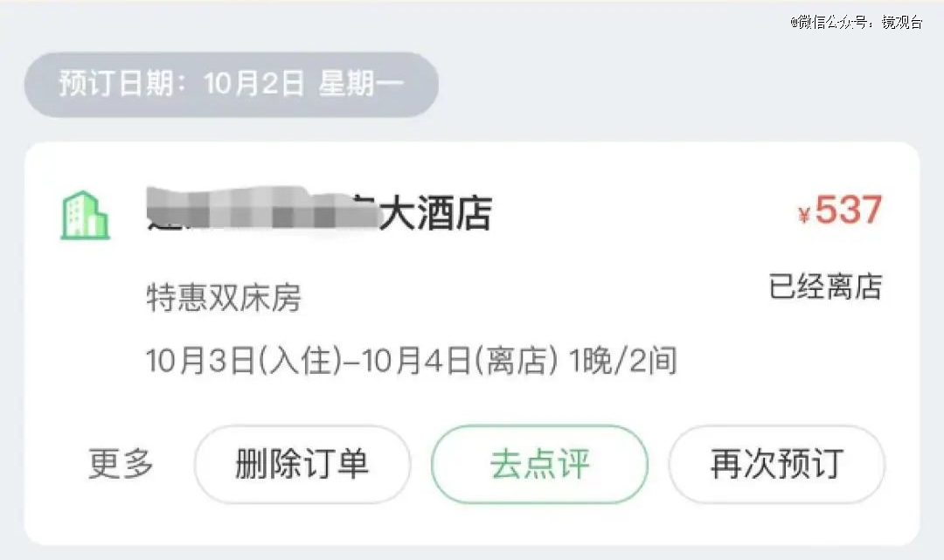The width and height of the screenshot is (944, 560).
Task: Tap 更多 for more order options
Action: (121, 464)
